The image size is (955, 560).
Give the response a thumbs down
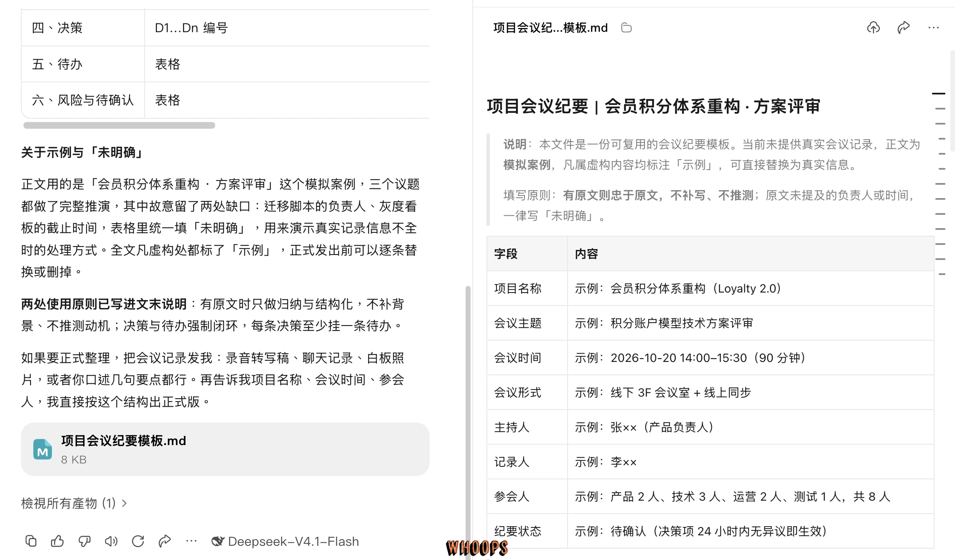pyautogui.click(x=84, y=541)
